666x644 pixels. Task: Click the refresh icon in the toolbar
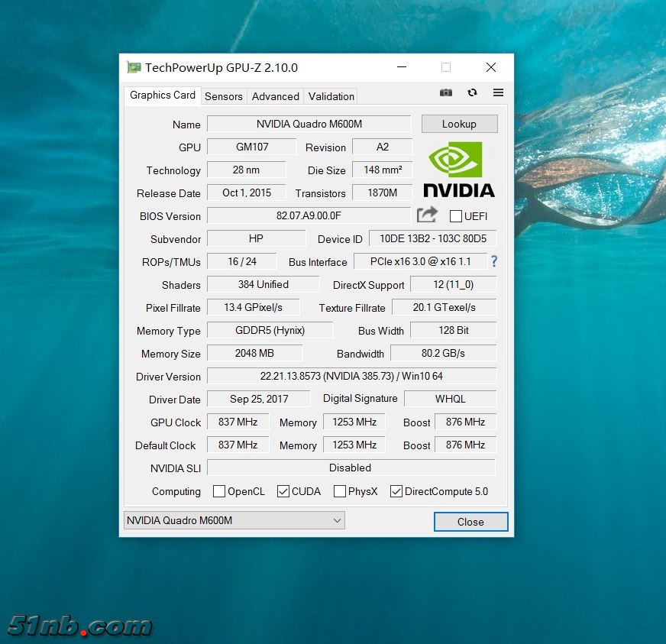tap(472, 92)
